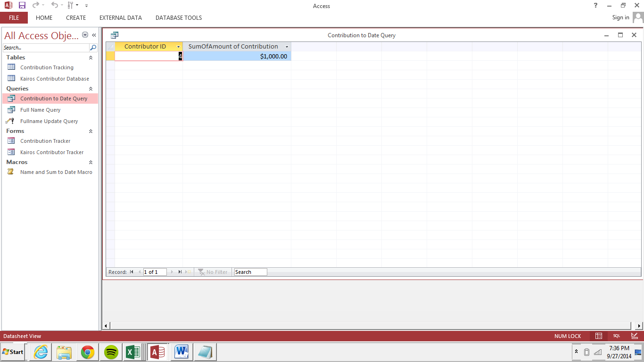Viewport: 644px width, 362px height.
Task: Click the Undo arrow icon
Action: (x=54, y=5)
